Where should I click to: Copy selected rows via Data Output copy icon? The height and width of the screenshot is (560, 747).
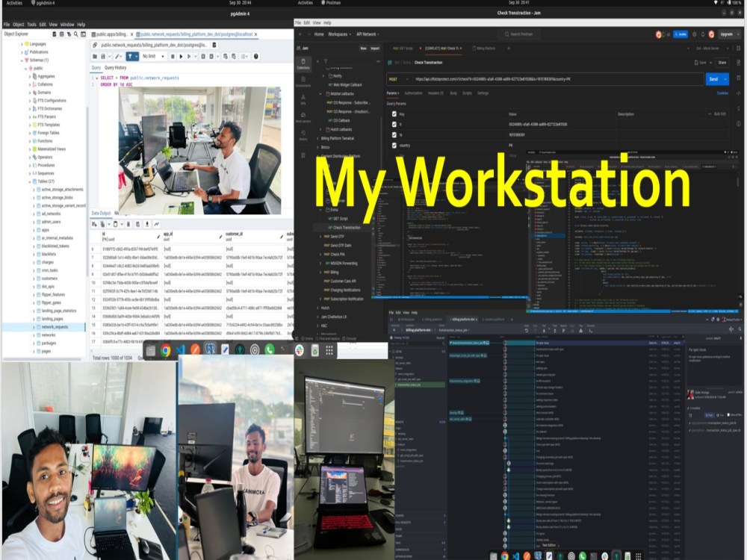coord(102,224)
